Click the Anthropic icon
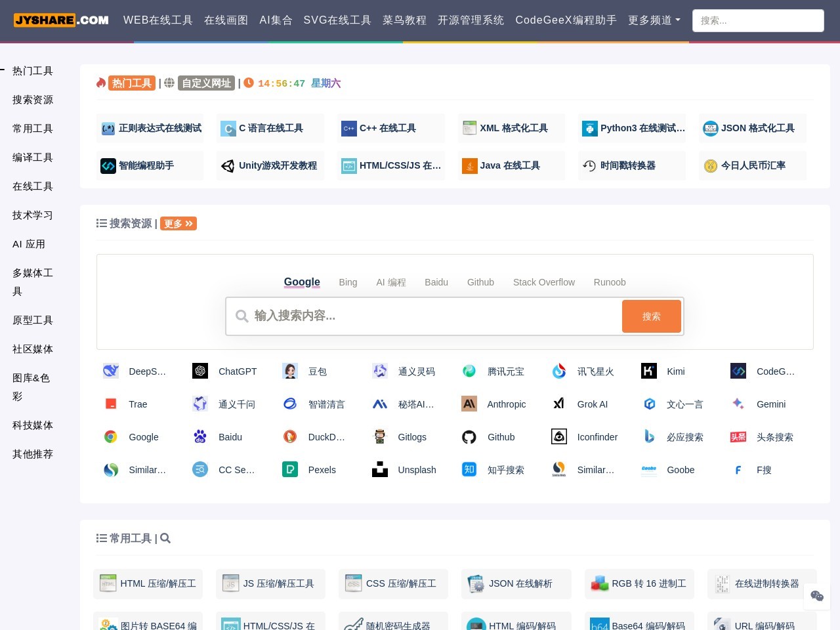This screenshot has width=840, height=630. tap(469, 404)
